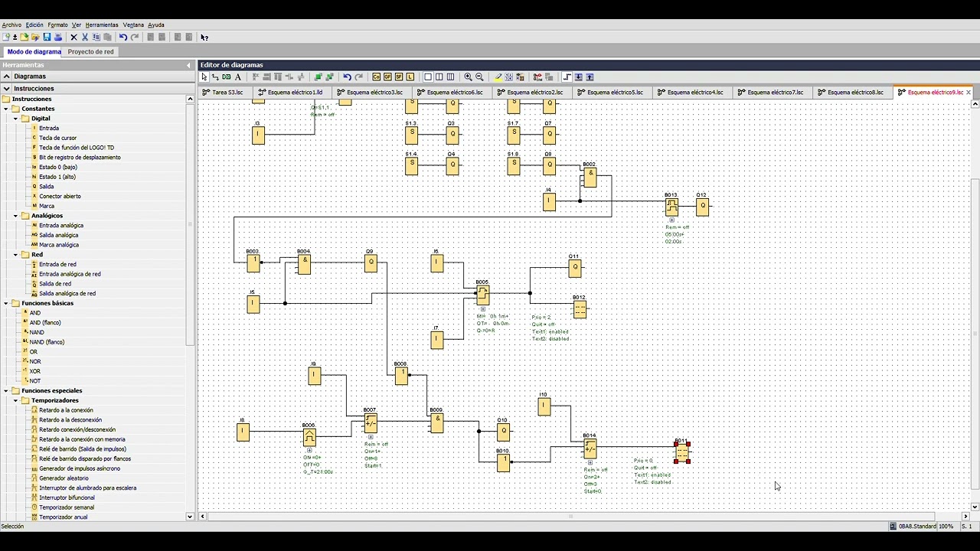Click the undo arrow in the main toolbar
Image resolution: width=980 pixels, height=551 pixels.
pyautogui.click(x=122, y=37)
